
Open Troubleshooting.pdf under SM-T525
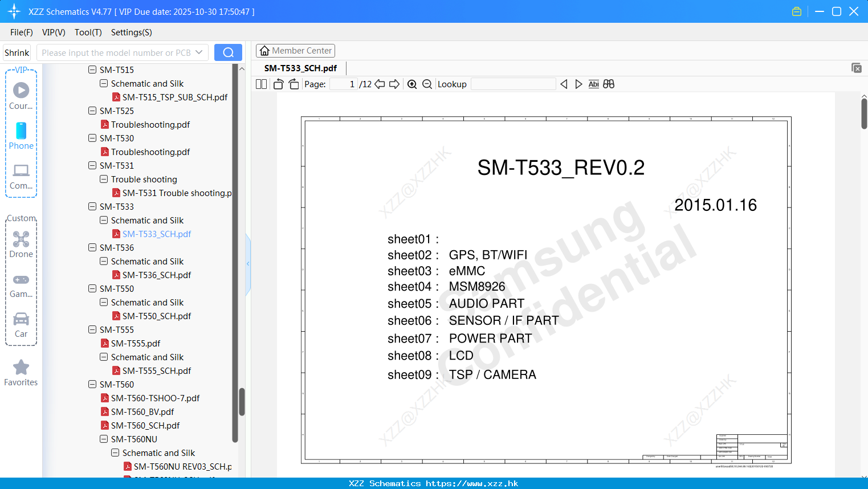click(x=150, y=124)
